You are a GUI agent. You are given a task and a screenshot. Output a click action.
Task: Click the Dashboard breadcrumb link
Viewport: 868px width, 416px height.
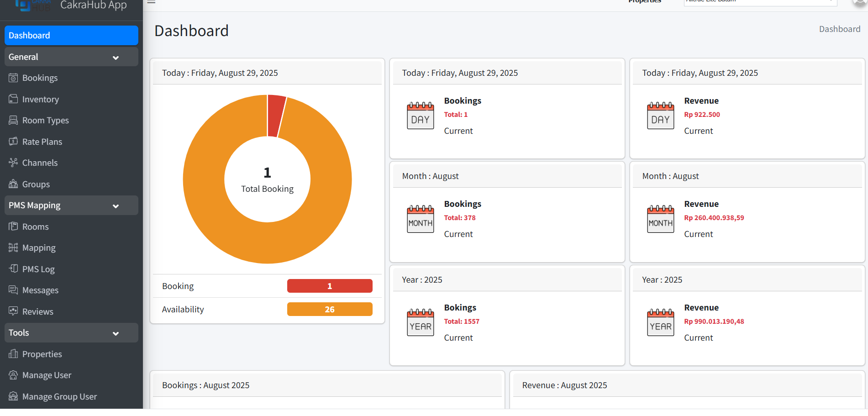click(839, 29)
